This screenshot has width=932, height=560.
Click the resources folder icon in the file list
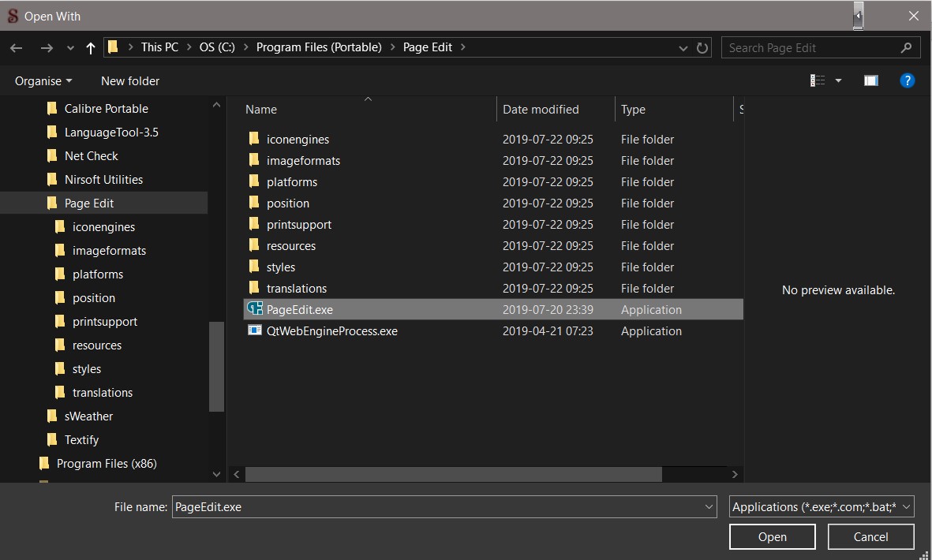(254, 246)
